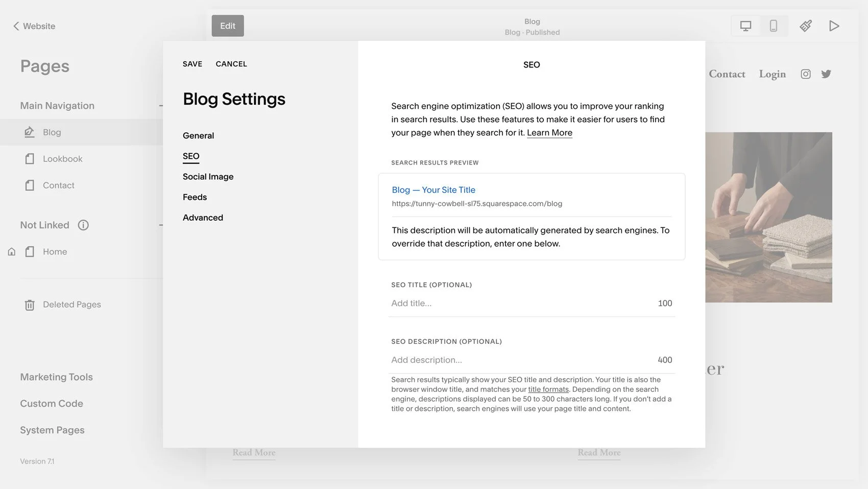
Task: Select the Lookbook page
Action: pos(62,159)
